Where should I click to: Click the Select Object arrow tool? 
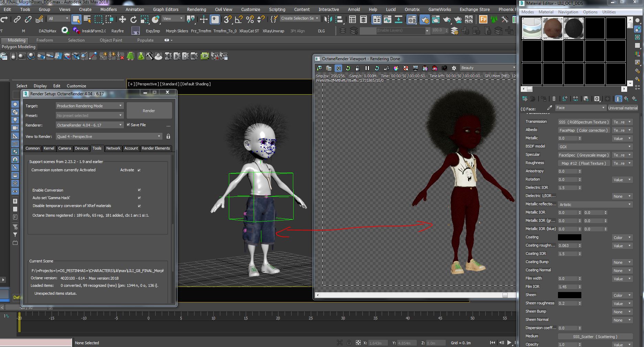76,19
